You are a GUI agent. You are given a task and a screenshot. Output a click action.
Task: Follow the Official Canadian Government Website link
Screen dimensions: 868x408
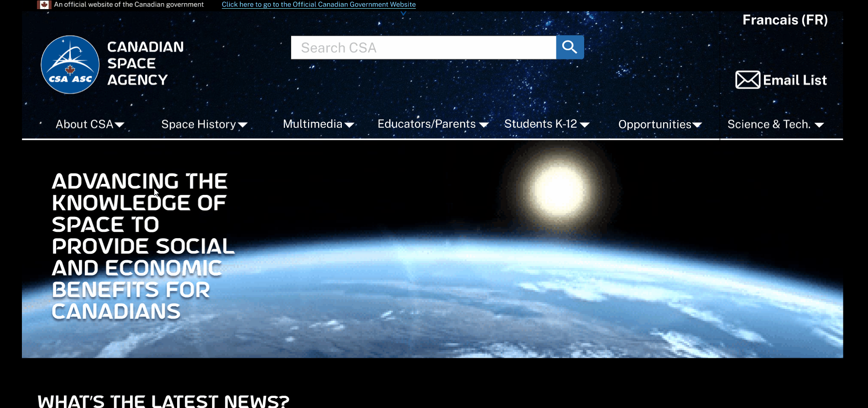click(x=319, y=5)
